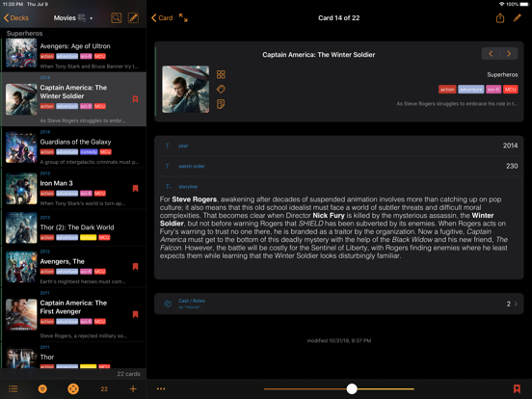The height and width of the screenshot is (399, 532).
Task: Open the tag icon beside poster
Action: [x=221, y=90]
